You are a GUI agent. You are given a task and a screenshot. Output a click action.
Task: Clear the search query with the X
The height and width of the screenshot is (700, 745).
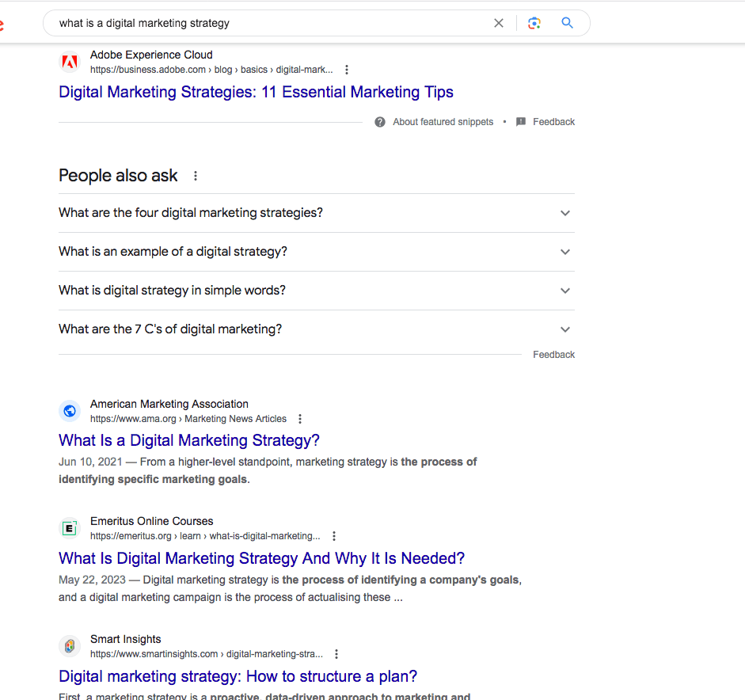(499, 23)
